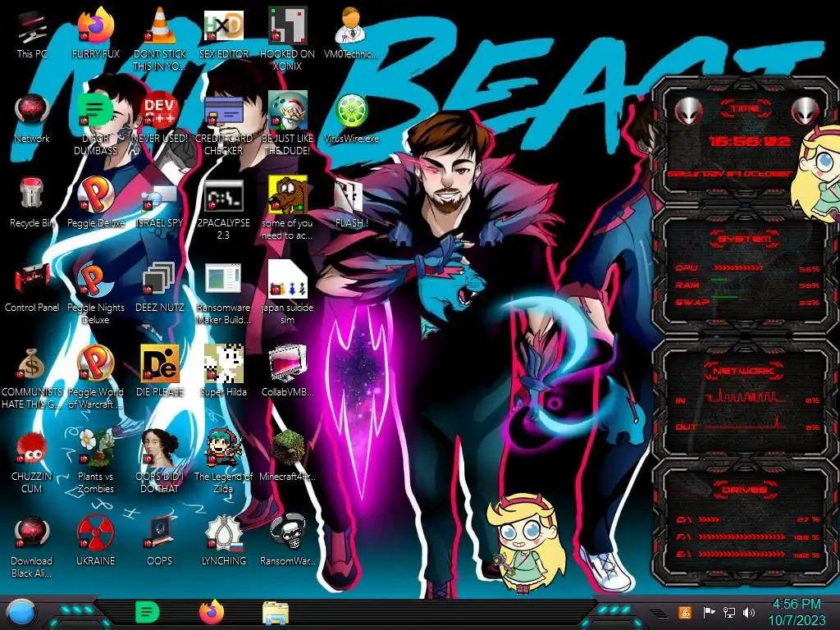Screen dimensions: 840x630
Task: Select the OOPS desktop icon
Action: [160, 532]
